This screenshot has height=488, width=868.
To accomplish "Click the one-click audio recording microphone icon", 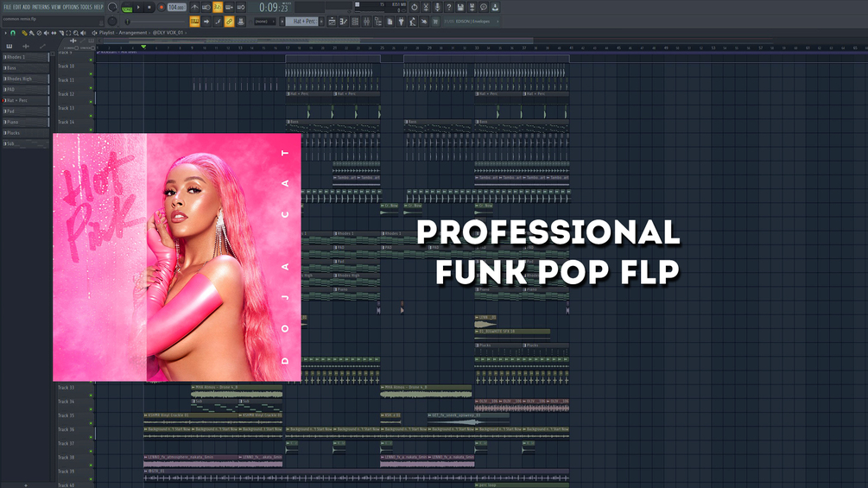I will 438,7.
